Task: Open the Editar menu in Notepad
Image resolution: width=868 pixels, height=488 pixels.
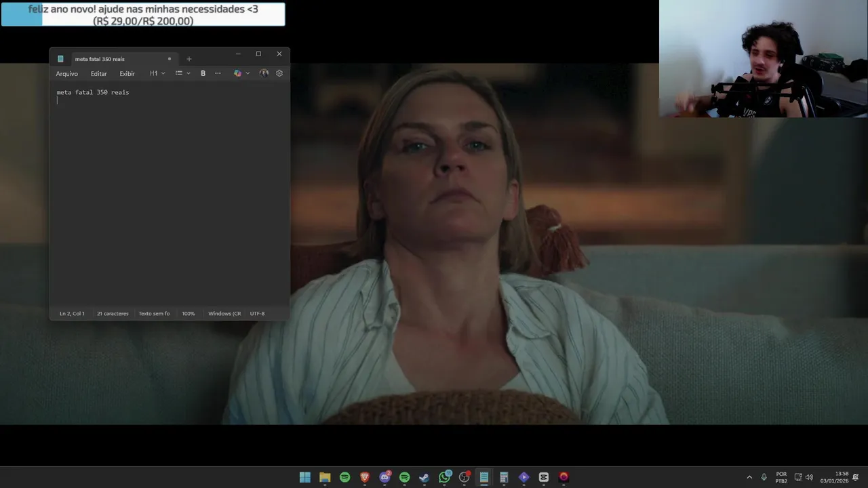Action: tap(99, 73)
